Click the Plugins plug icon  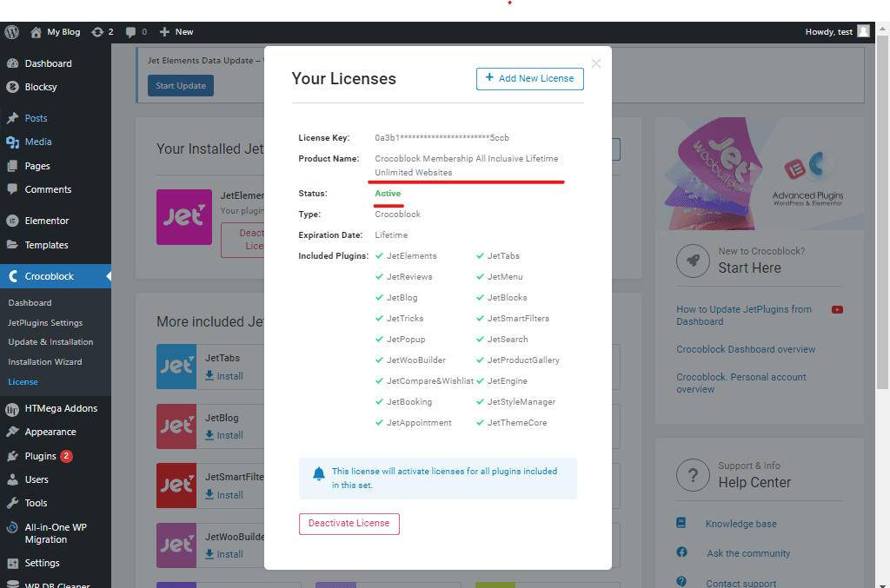pos(12,456)
